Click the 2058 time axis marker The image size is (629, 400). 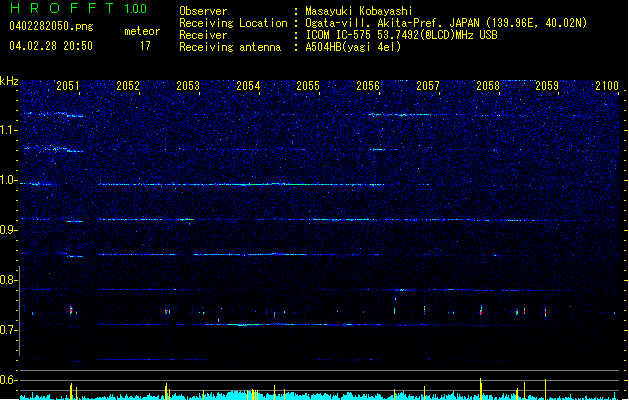pyautogui.click(x=488, y=86)
